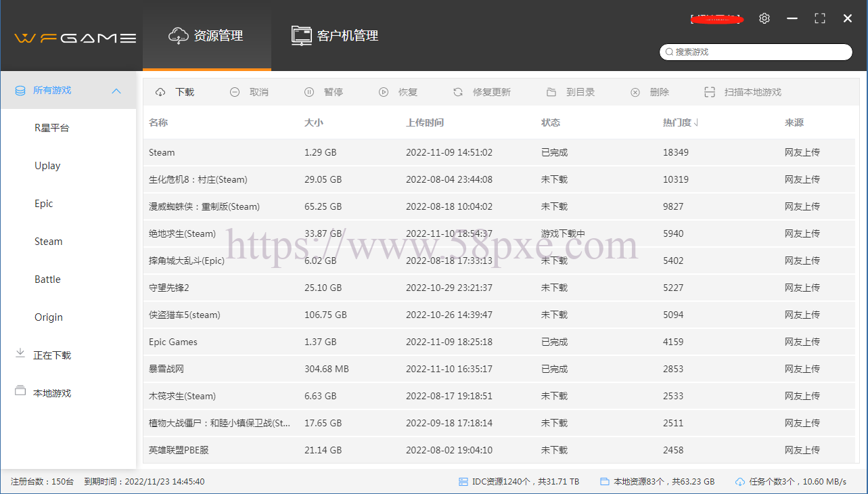The height and width of the screenshot is (494, 868).
Task: Click the 客户机管理 monitor tab icon
Action: tap(302, 36)
